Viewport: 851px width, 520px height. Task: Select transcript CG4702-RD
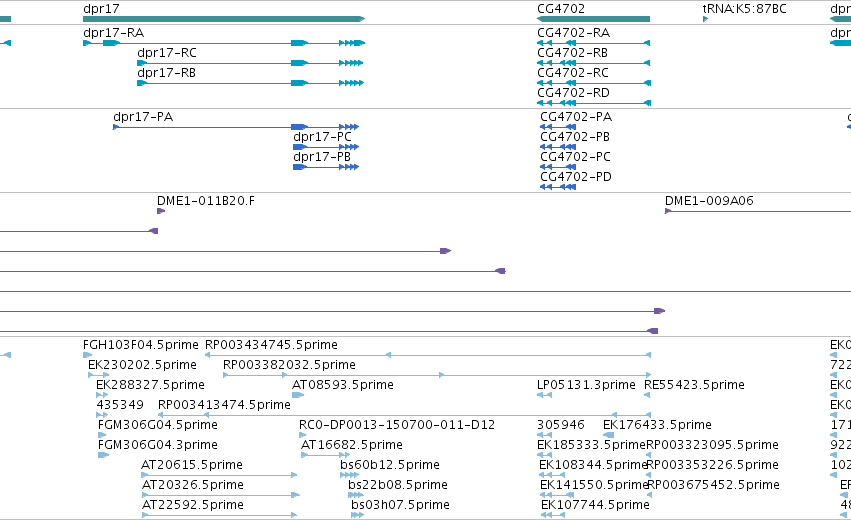[593, 103]
